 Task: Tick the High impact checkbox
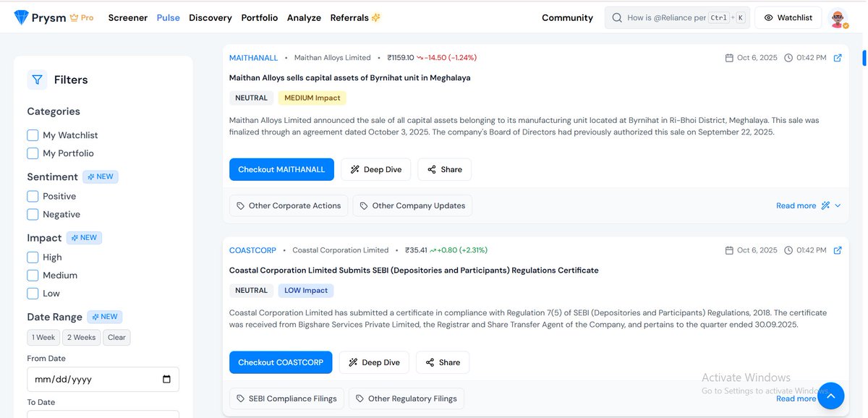point(33,257)
